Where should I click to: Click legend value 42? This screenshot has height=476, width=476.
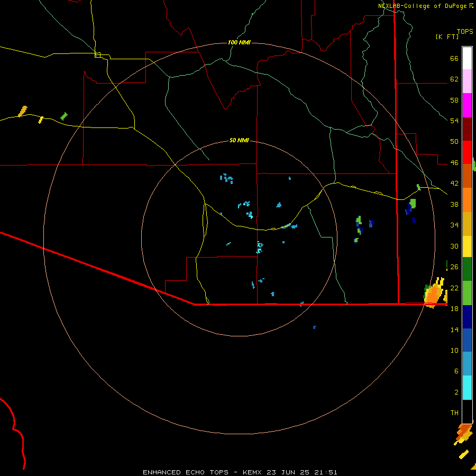pyautogui.click(x=454, y=184)
